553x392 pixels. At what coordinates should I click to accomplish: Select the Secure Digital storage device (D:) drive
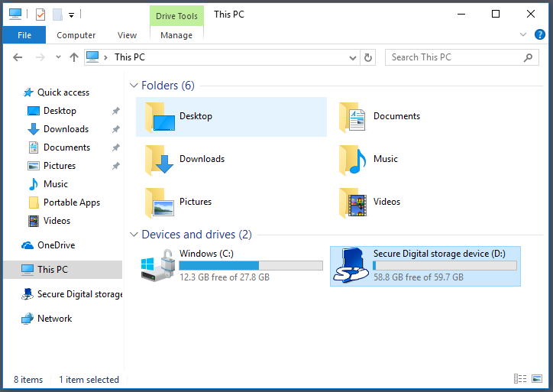[x=425, y=266]
